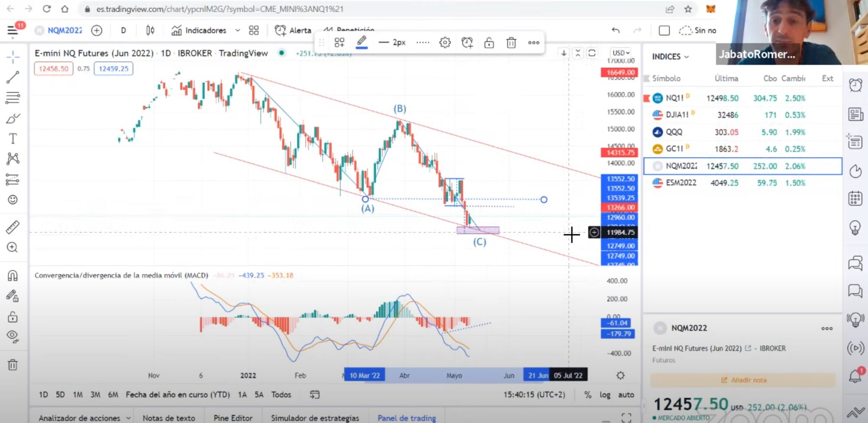Open the main hamburger menu
This screenshot has width=868, height=423.
point(13,30)
